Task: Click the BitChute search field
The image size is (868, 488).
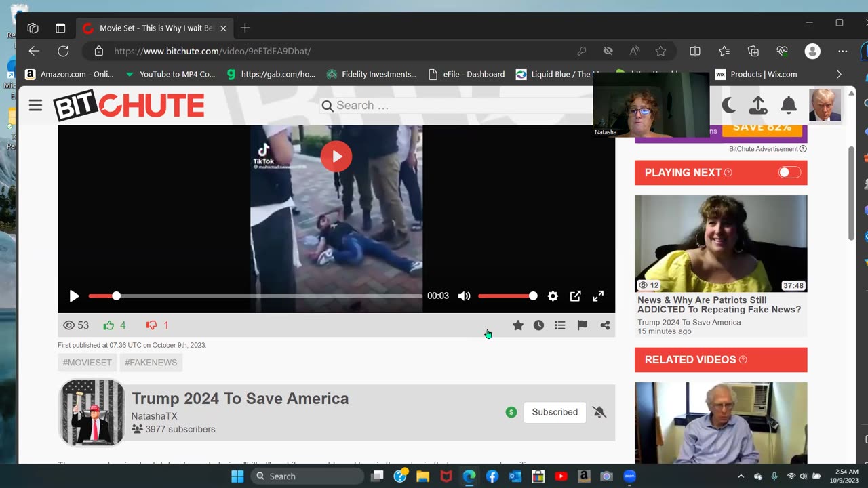Action: tap(456, 106)
